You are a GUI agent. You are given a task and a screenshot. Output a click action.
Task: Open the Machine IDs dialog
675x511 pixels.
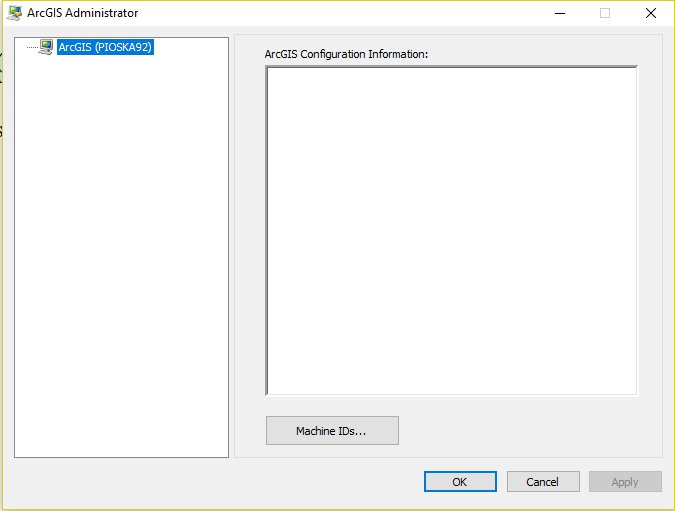332,430
